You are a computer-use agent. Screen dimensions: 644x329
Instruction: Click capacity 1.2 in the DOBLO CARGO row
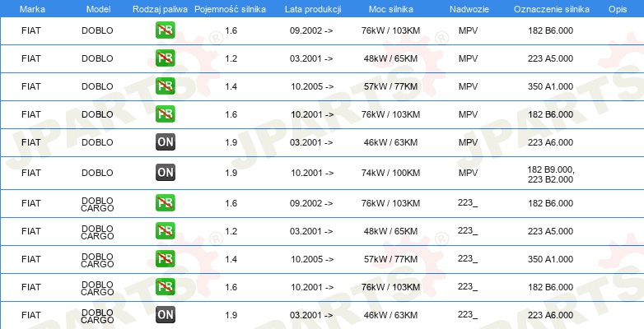pyautogui.click(x=231, y=231)
